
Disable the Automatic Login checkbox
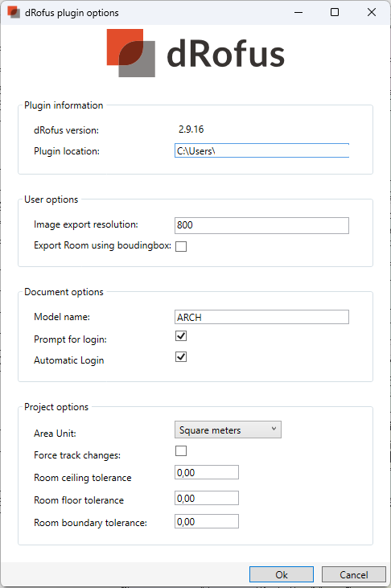point(181,356)
